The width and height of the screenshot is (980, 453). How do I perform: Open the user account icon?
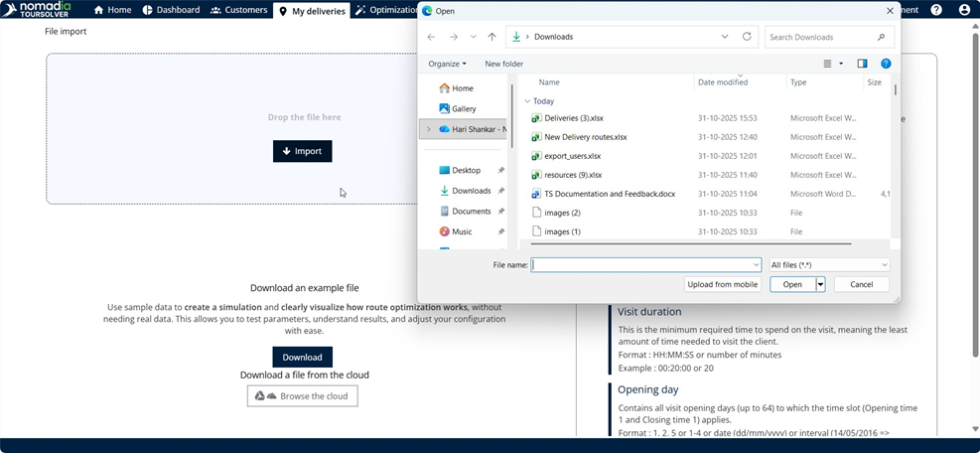[964, 10]
